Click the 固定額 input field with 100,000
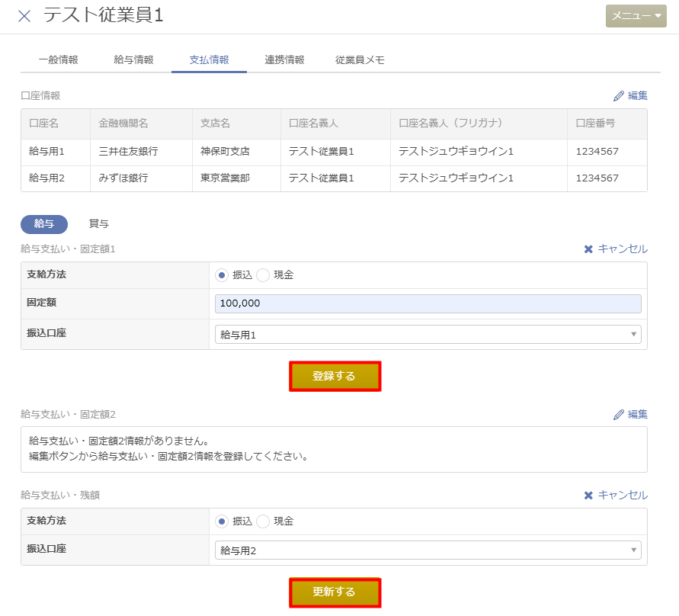Image resolution: width=679 pixels, height=616 pixels. (x=428, y=303)
